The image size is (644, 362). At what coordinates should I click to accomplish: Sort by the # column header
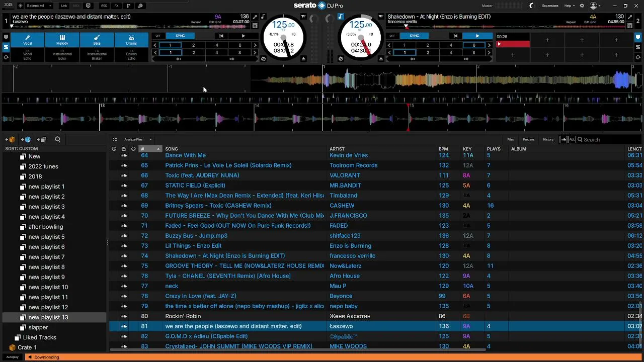click(x=150, y=149)
